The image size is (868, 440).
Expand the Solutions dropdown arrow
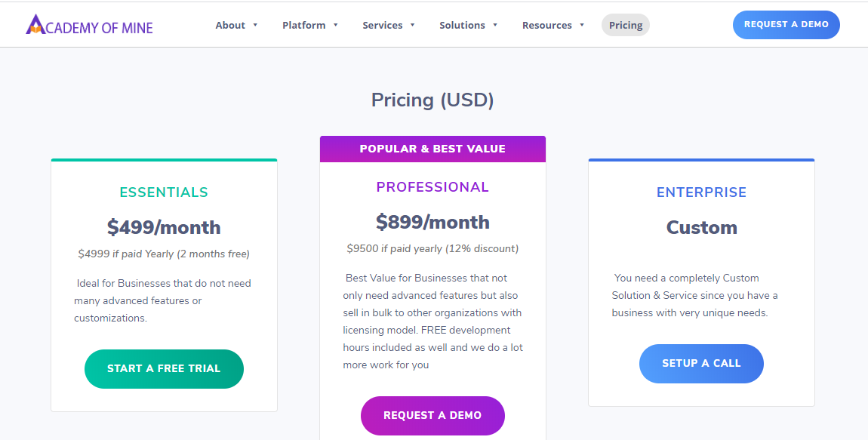(495, 25)
